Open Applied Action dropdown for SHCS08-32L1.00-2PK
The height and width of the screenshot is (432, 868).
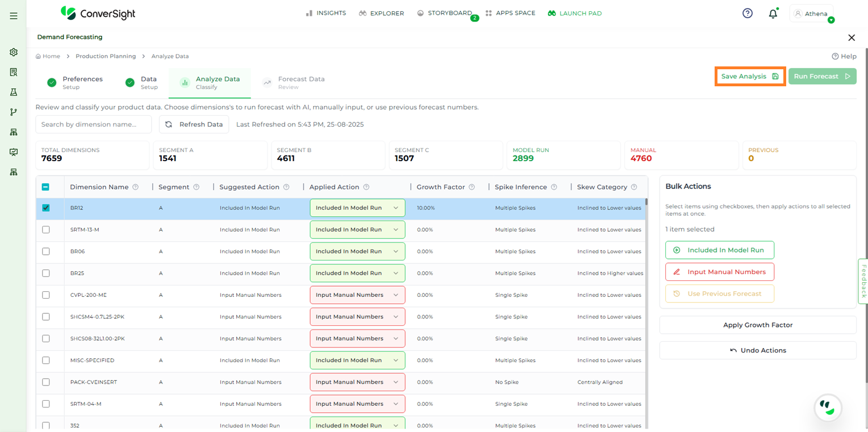tap(357, 338)
